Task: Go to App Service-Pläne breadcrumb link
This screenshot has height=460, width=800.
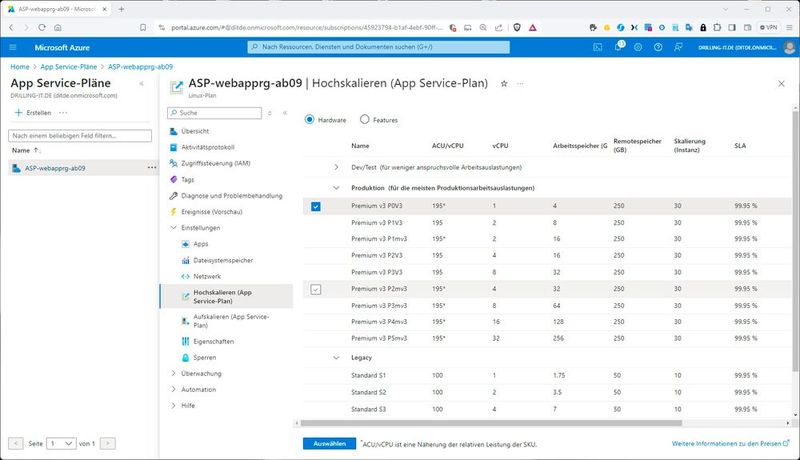Action: 68,67
